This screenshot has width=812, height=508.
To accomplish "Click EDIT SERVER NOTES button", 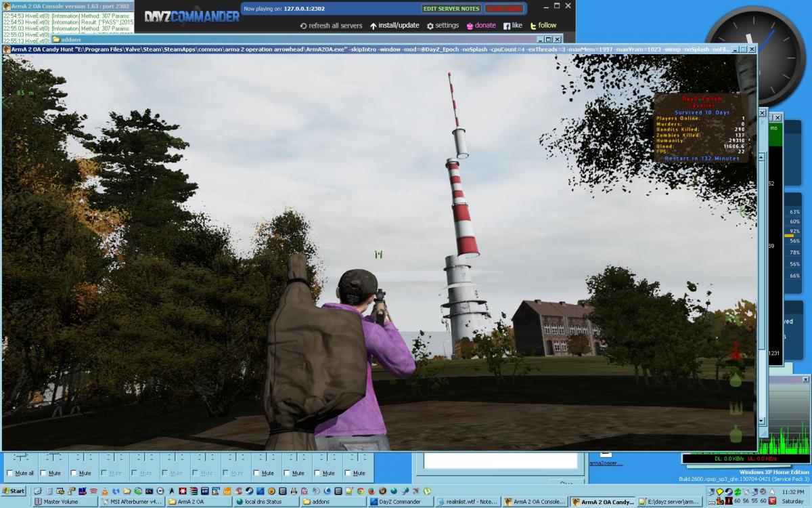I will pos(451,9).
